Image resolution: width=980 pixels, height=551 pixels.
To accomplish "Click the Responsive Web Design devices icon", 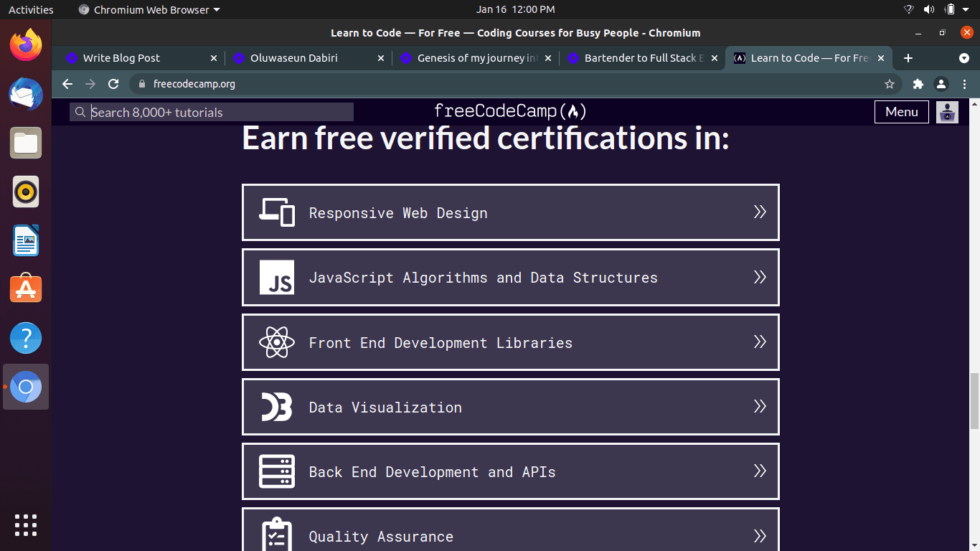I will [x=277, y=212].
